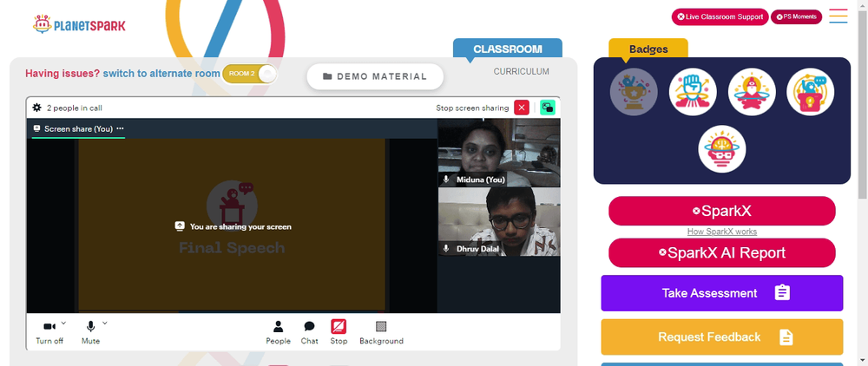868x366 pixels.
Task: Select the speaker with lightbulb badge
Action: 811,92
